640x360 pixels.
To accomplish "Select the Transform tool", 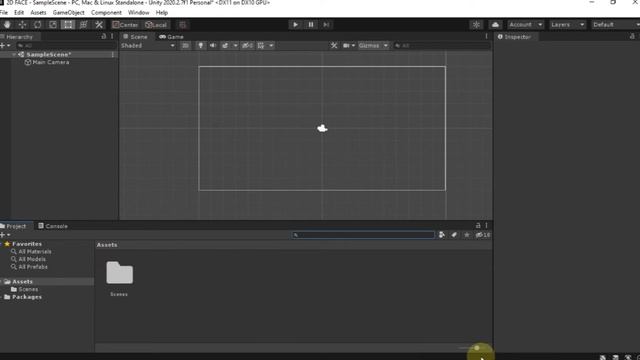I will tap(83, 24).
